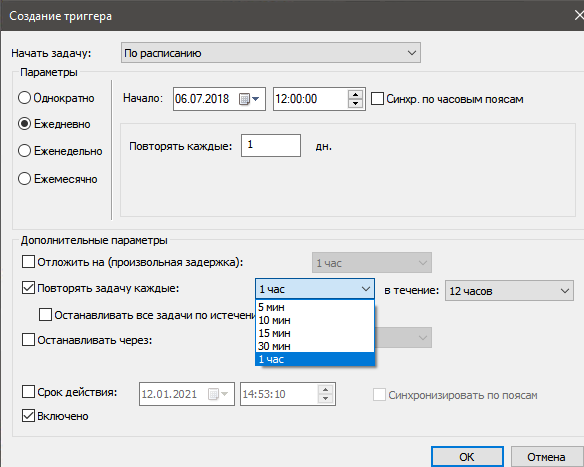Expand the Начать задачу dropdown
The width and height of the screenshot is (584, 467).
(x=271, y=53)
